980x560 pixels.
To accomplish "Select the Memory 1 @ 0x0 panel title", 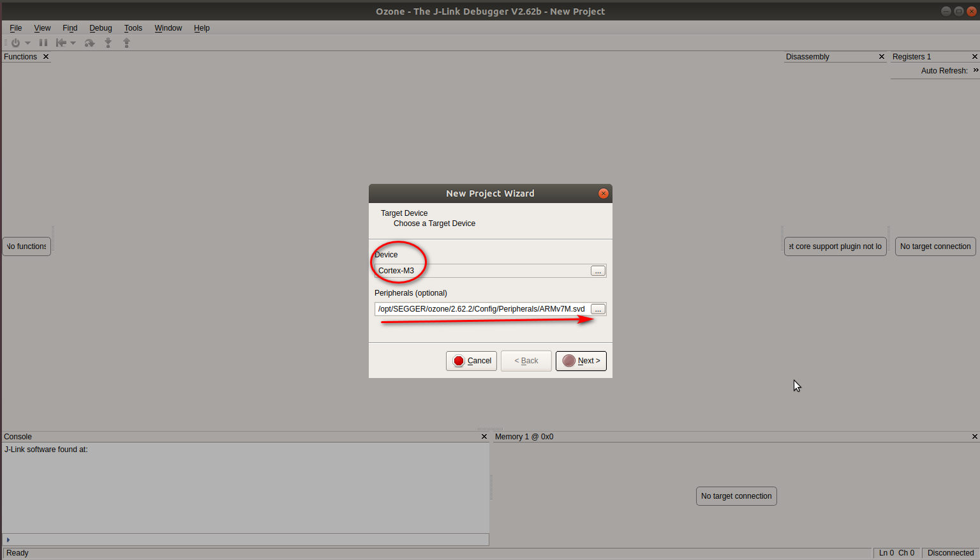I will pyautogui.click(x=524, y=437).
